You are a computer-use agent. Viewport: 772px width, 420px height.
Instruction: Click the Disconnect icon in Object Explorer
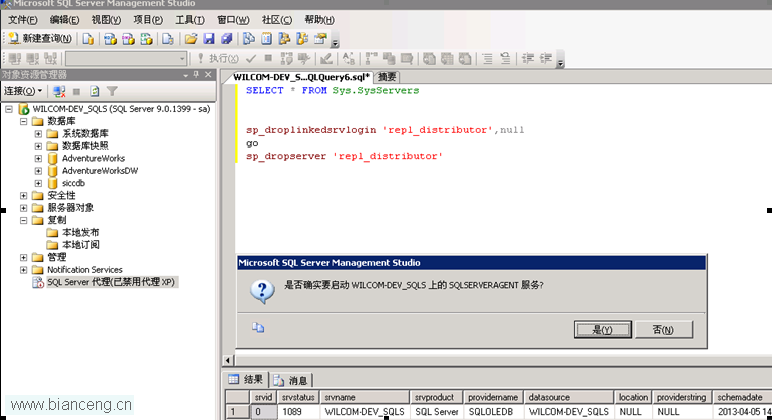click(59, 91)
